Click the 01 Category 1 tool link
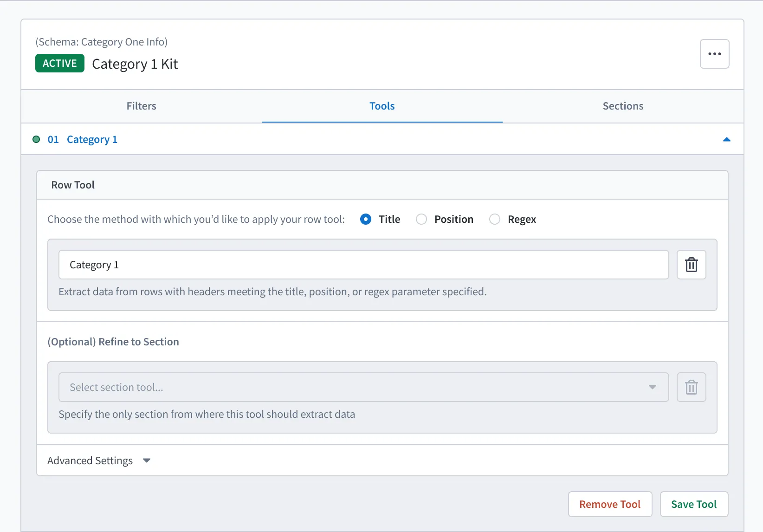Screen dimensions: 763x532 [83, 139]
